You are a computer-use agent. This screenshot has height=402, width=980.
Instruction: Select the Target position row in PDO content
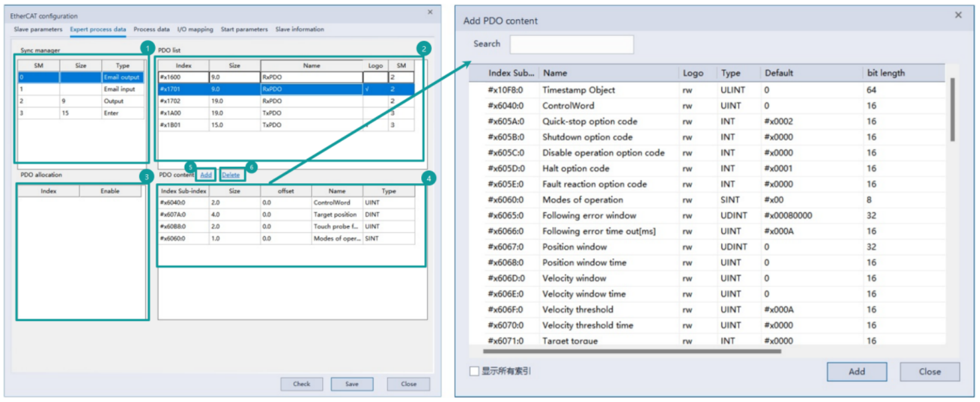[x=286, y=215]
